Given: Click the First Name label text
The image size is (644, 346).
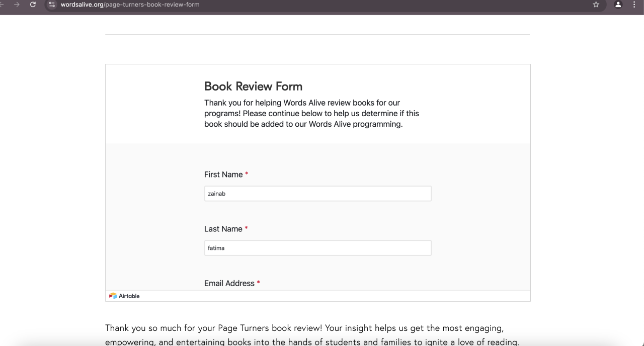Looking at the screenshot, I should [223, 175].
